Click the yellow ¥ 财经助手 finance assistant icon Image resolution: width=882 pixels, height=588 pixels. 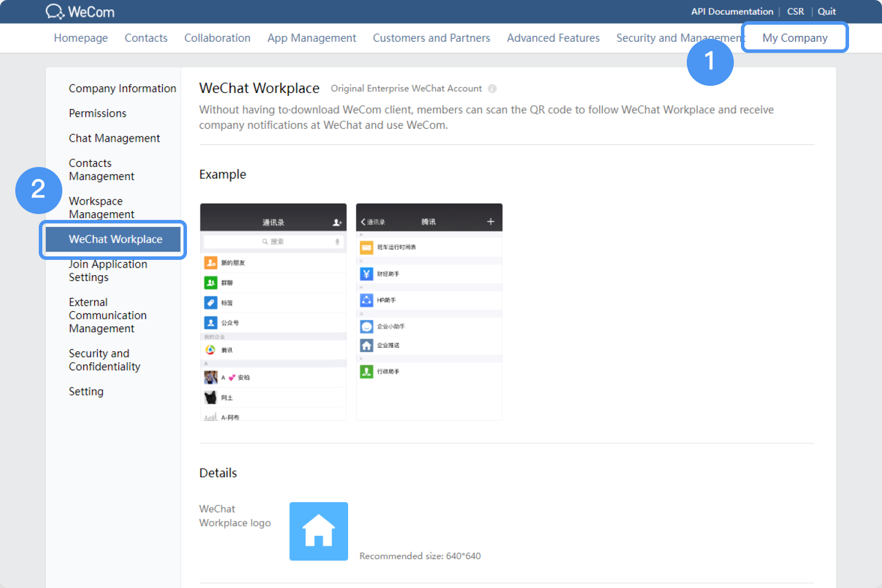[x=366, y=273]
